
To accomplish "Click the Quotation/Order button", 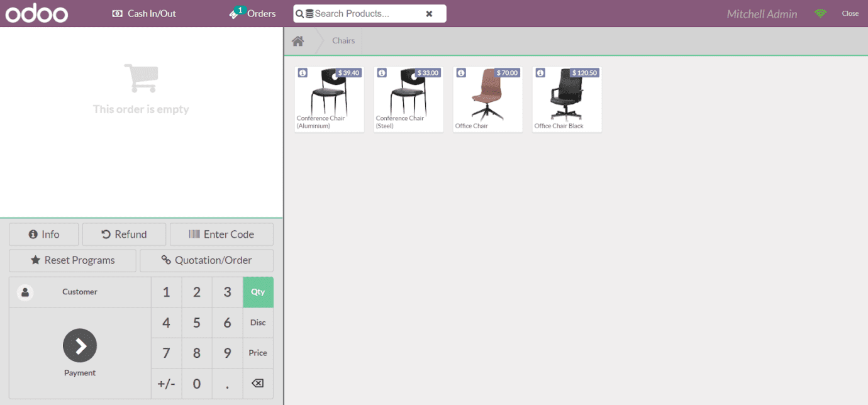I will click(x=206, y=260).
